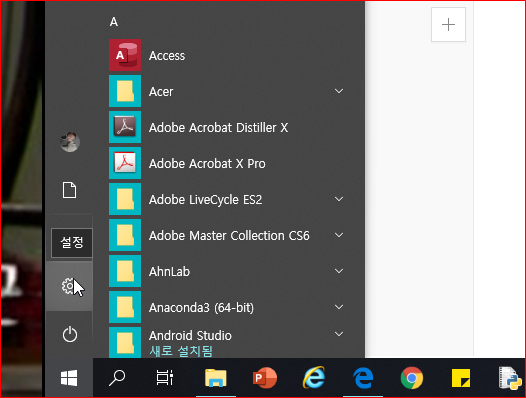Open taskbar Search magnifier
This screenshot has width=526, height=398.
click(x=117, y=378)
